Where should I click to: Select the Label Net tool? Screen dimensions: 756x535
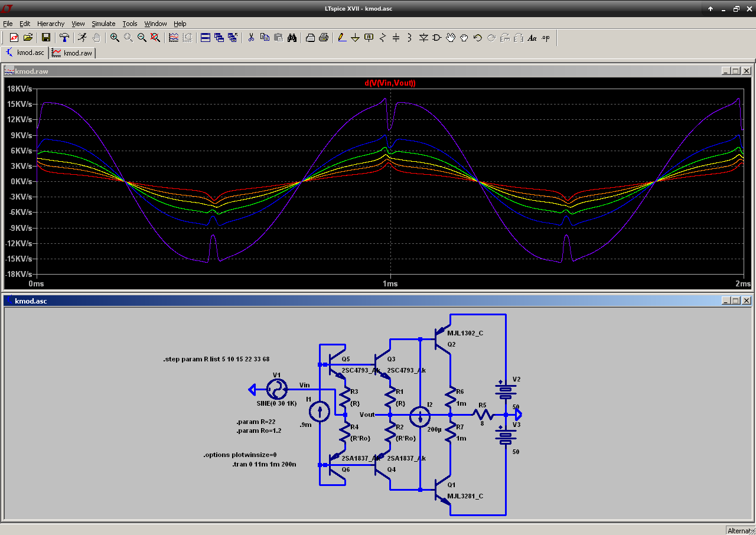369,38
